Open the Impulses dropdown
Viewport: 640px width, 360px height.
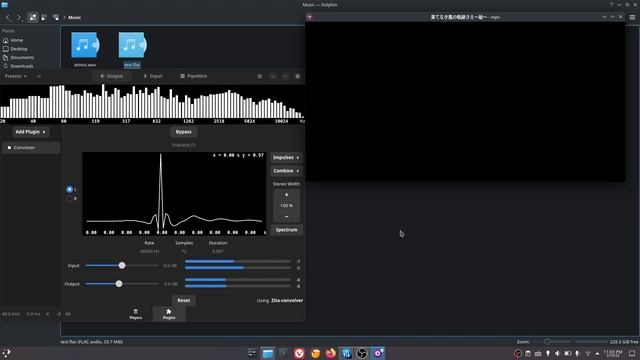(x=286, y=158)
